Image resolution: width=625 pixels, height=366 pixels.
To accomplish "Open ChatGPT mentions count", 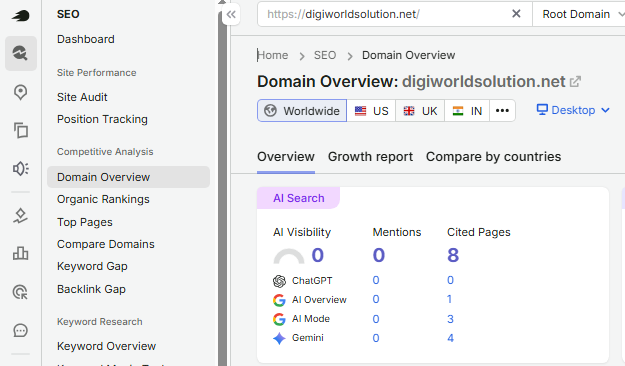I will (376, 280).
